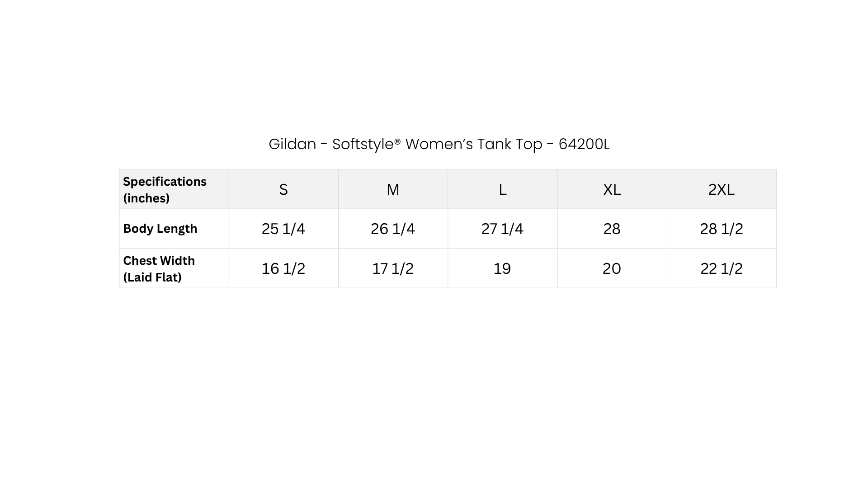Viewport: 868px width, 488px height.
Task: Click the chest width value 20
Action: click(612, 268)
